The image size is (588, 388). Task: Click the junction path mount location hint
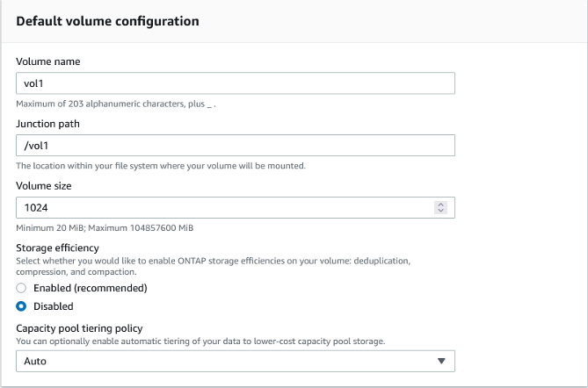[161, 166]
